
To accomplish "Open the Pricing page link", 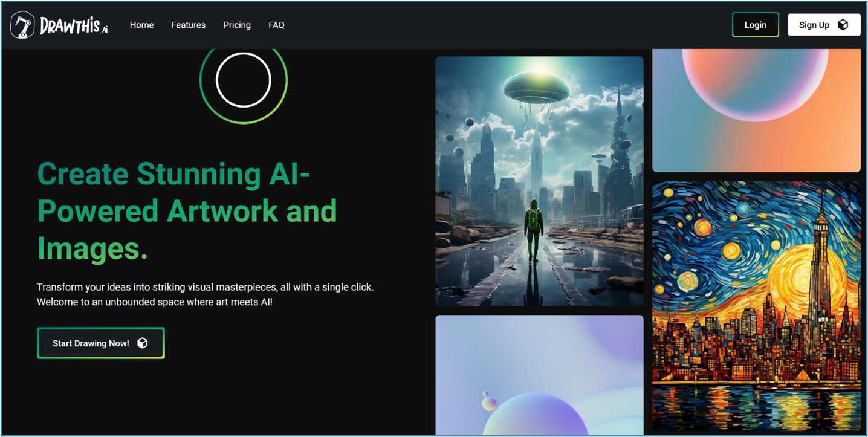I will [x=237, y=25].
